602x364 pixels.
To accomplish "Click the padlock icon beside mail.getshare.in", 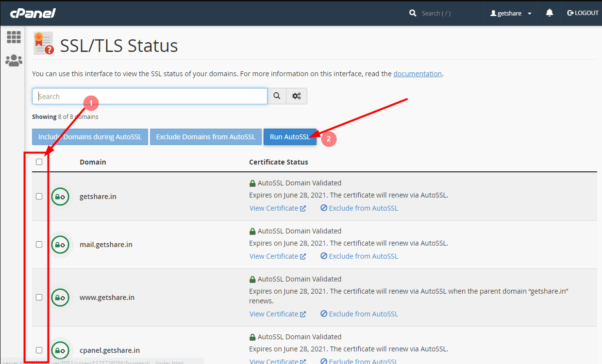I will tap(60, 244).
